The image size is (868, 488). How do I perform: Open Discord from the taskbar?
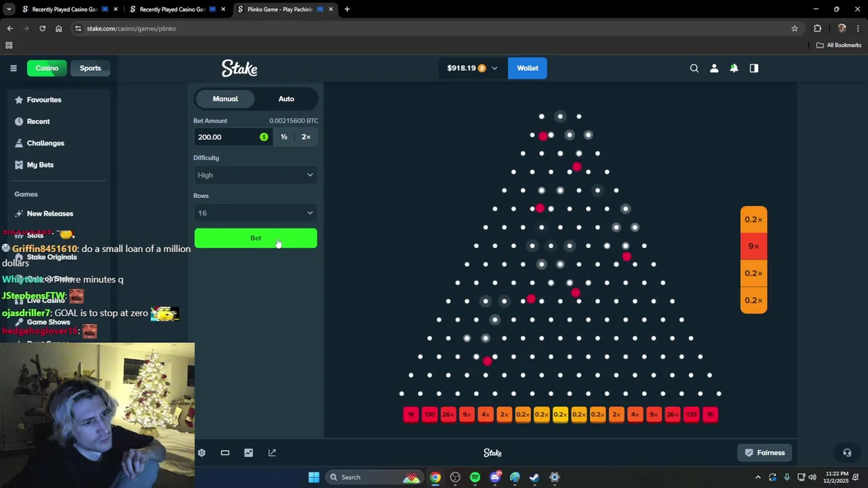point(495,477)
